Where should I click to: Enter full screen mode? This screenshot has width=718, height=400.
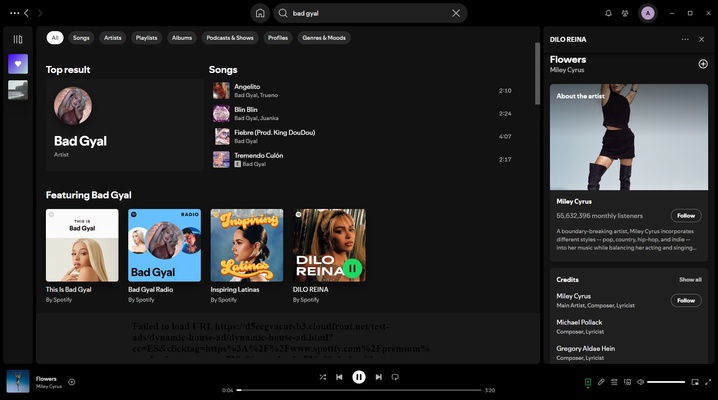(708, 382)
